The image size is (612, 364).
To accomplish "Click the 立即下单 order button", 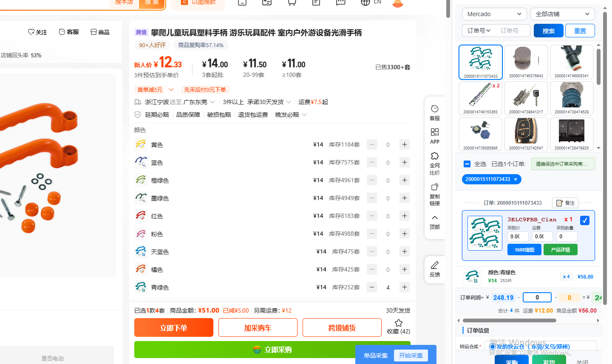I will point(173,327).
